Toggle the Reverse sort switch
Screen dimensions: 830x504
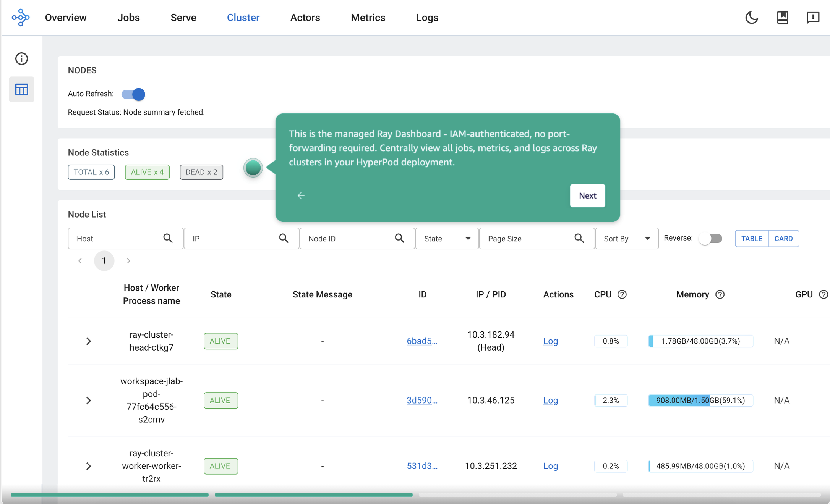(710, 239)
